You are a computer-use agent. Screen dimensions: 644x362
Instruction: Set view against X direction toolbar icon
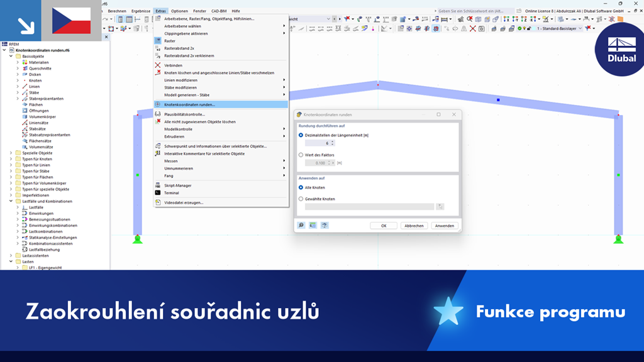click(x=533, y=19)
